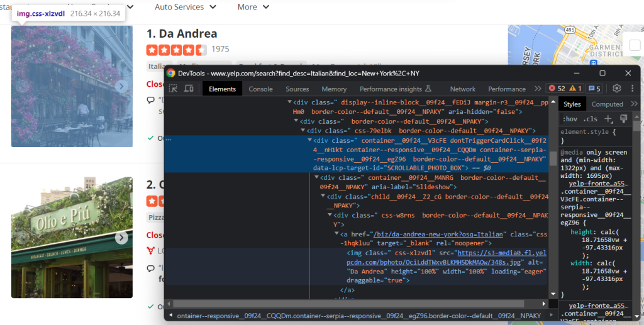Open the DevTools three-dot customize menu
Screen dimensions: 644x325
point(631,89)
